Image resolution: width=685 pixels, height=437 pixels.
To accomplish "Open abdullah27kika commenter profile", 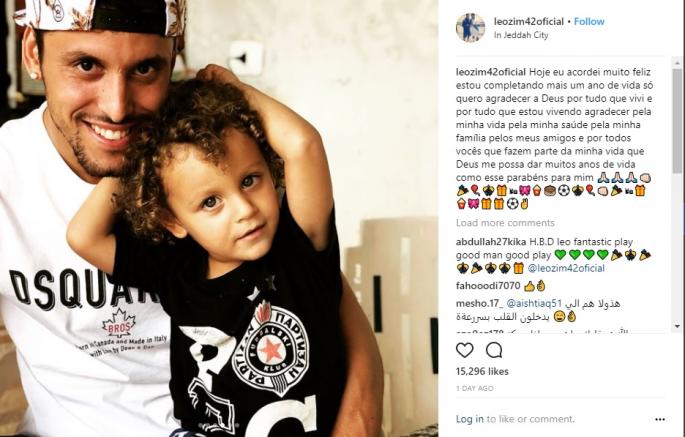I will click(x=491, y=242).
